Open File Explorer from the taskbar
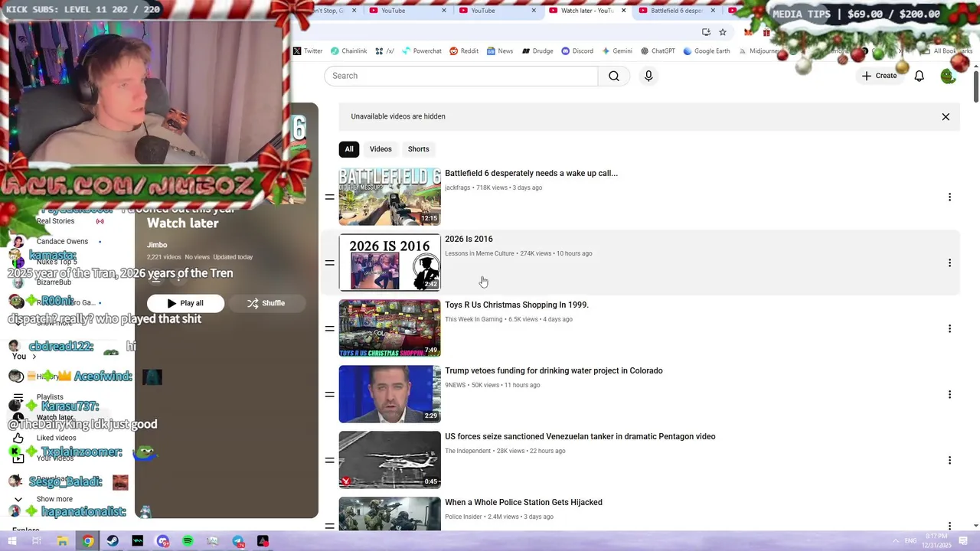The width and height of the screenshot is (980, 551). pos(62,541)
